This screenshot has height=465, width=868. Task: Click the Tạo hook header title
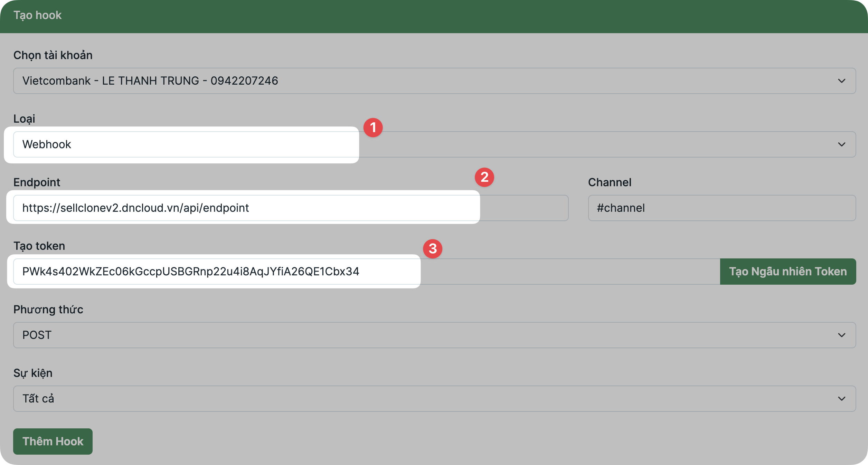click(x=37, y=15)
